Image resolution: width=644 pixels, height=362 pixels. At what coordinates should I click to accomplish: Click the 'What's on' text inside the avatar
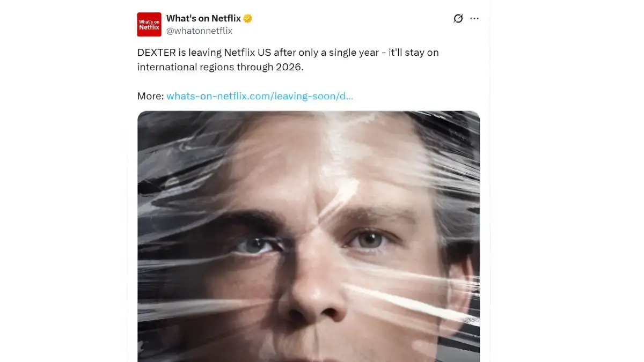tap(149, 21)
